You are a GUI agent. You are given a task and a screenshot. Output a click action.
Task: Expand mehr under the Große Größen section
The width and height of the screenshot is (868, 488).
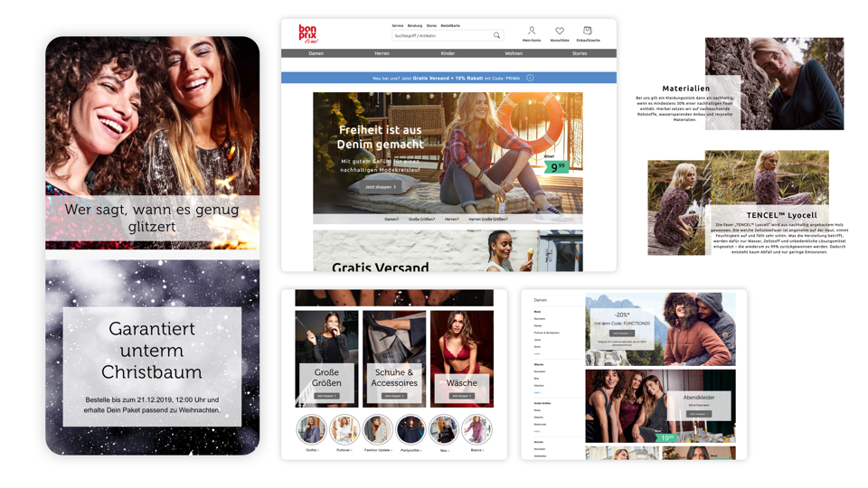click(x=538, y=431)
